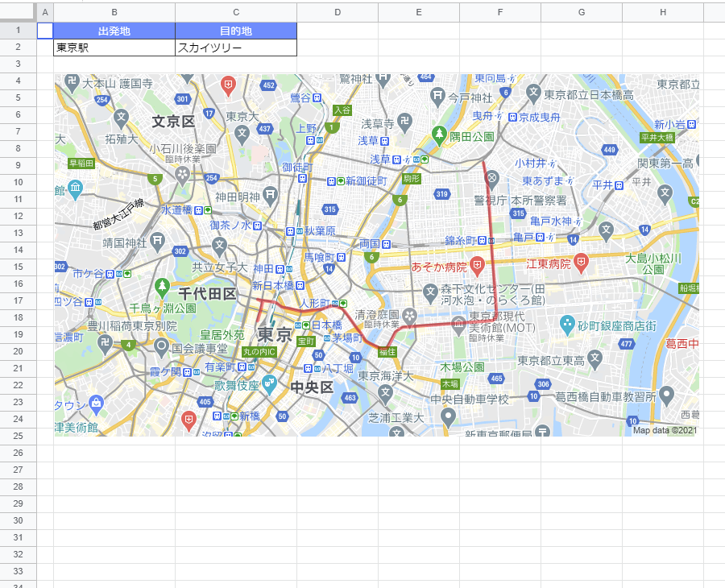Click the red hospital pin near 護国寺
Image resolution: width=725 pixels, height=588 pixels.
(x=227, y=85)
